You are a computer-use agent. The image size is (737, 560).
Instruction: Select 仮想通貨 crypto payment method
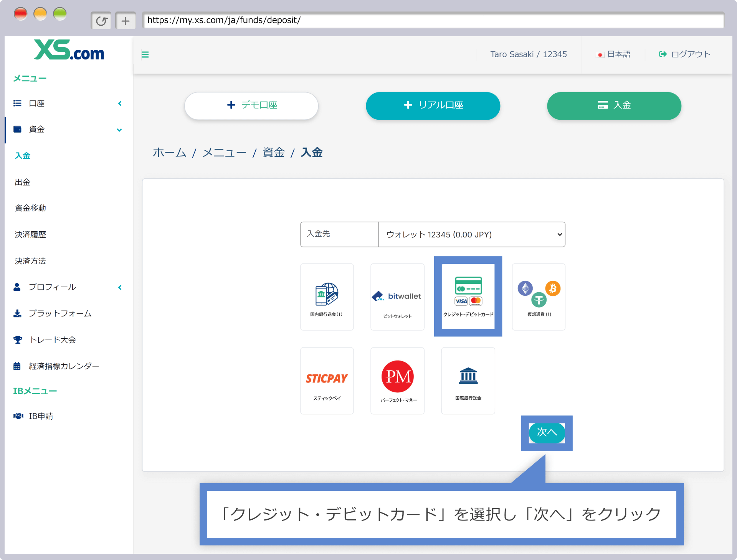(539, 296)
